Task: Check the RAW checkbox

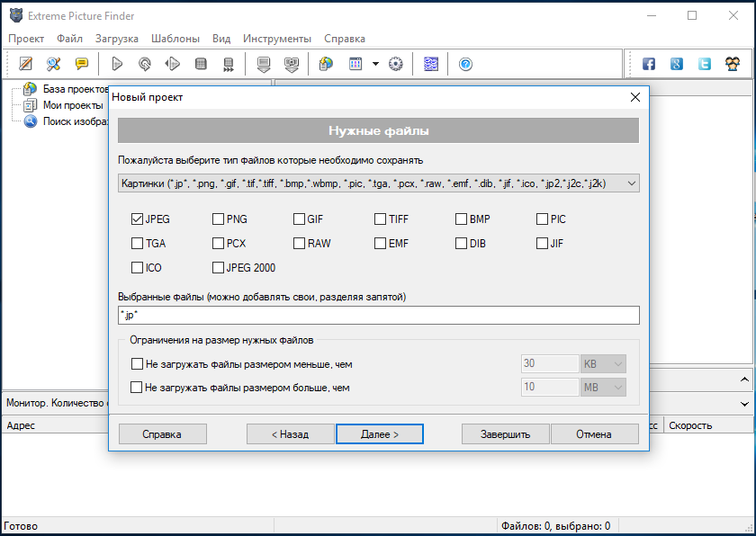Action: click(299, 243)
